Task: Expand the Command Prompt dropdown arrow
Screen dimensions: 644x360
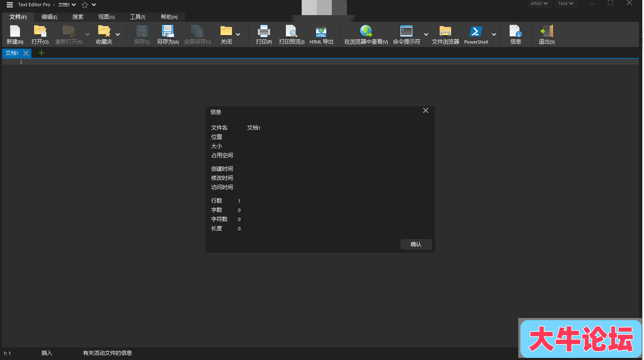Action: click(426, 34)
